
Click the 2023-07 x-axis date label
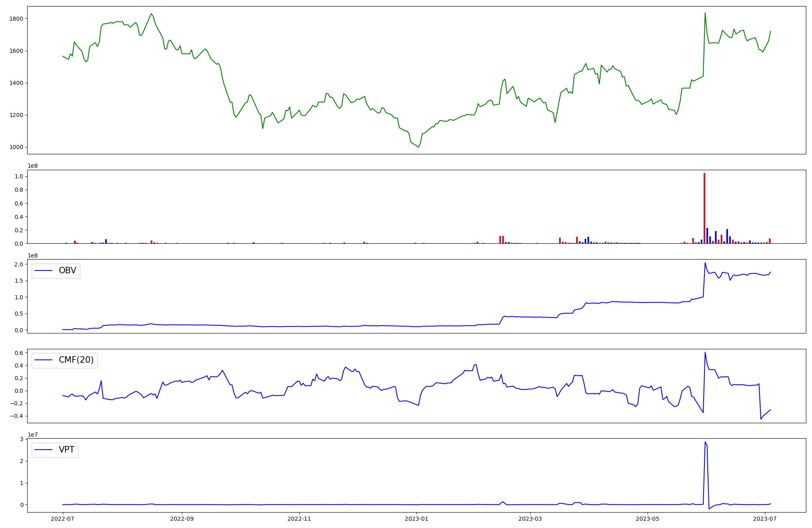click(765, 519)
